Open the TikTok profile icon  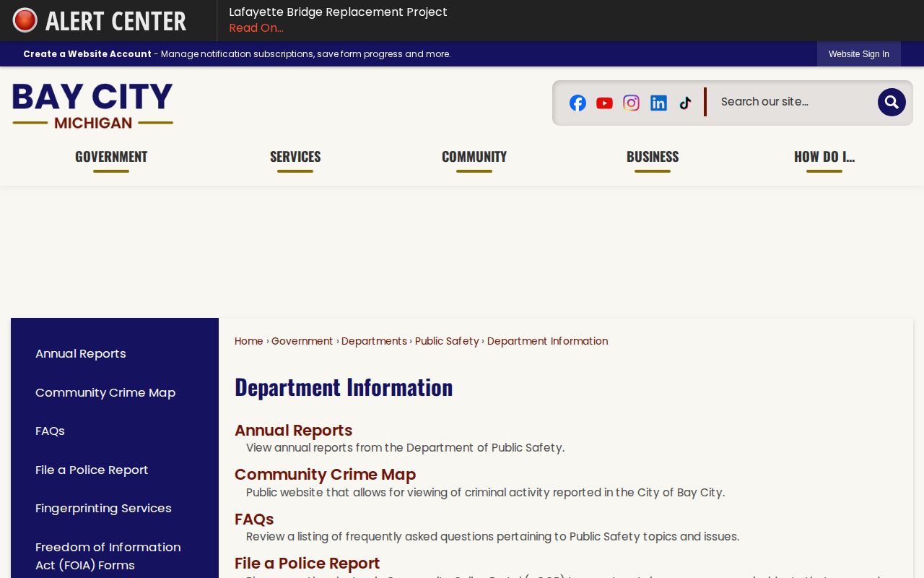685,103
